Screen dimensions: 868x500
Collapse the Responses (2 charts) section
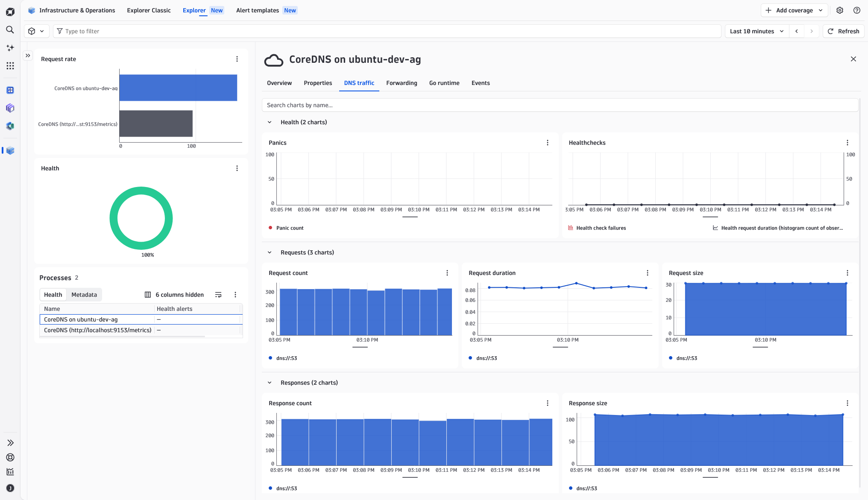[x=270, y=383]
